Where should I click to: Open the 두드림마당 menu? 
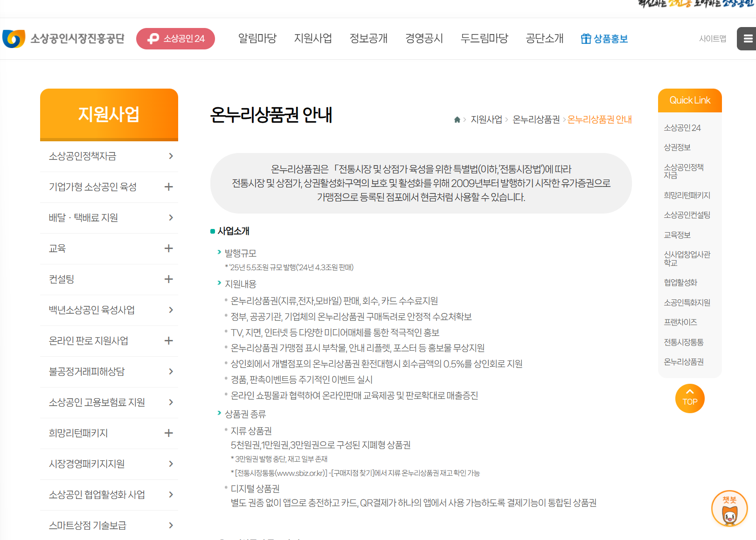484,38
